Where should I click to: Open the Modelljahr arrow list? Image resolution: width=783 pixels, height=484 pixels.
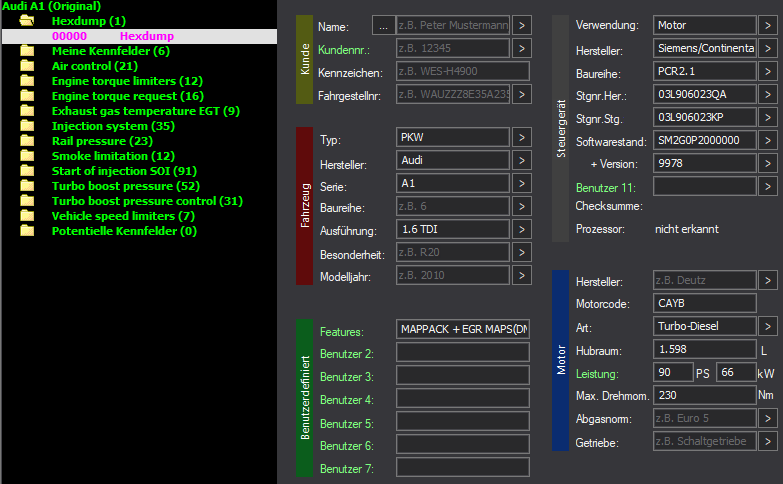(522, 275)
